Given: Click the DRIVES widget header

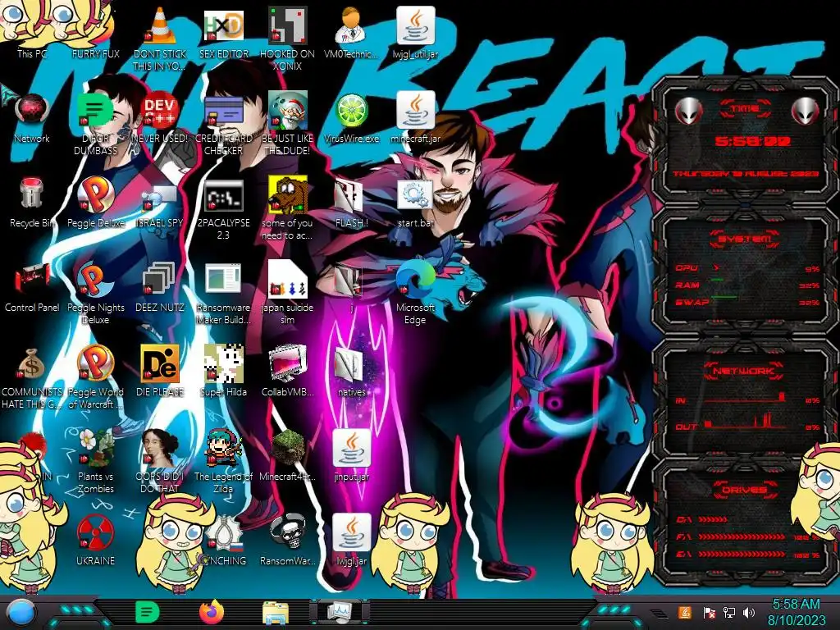Looking at the screenshot, I should 744,489.
